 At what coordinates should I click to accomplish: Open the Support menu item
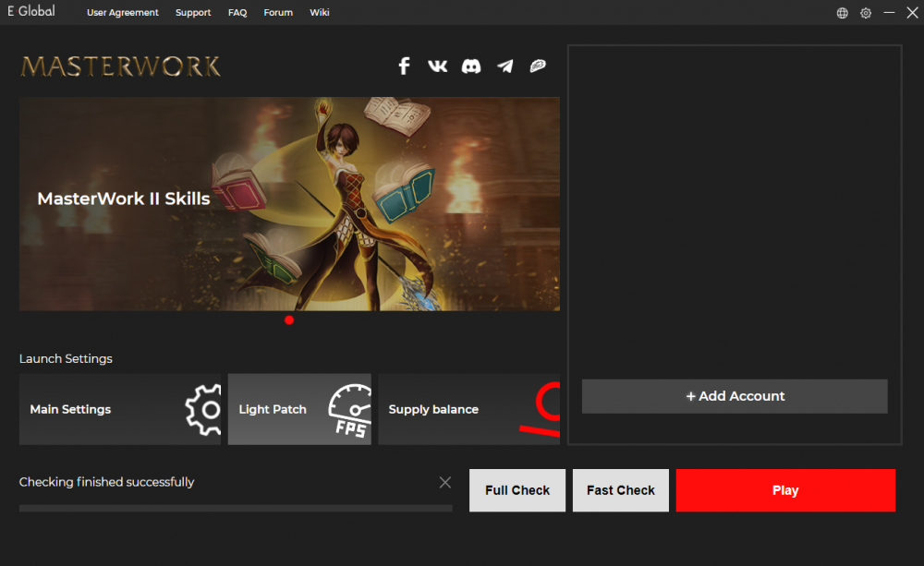point(193,13)
